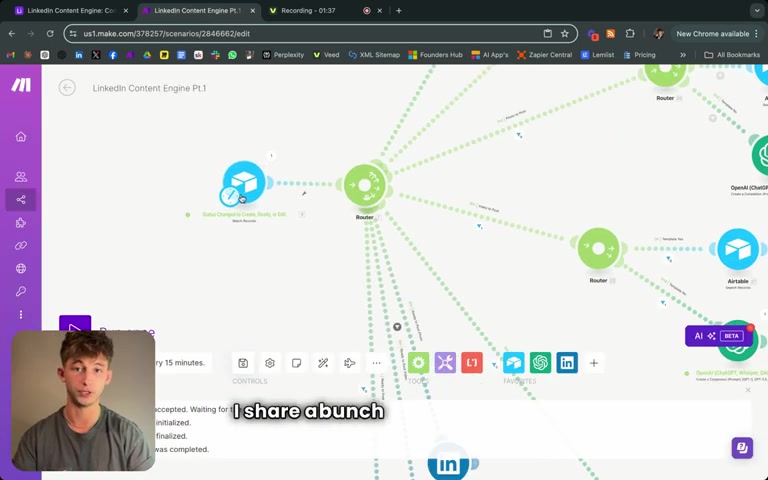Open Webhooks globe icon in sidebar
This screenshot has width=768, height=480.
pos(21,268)
